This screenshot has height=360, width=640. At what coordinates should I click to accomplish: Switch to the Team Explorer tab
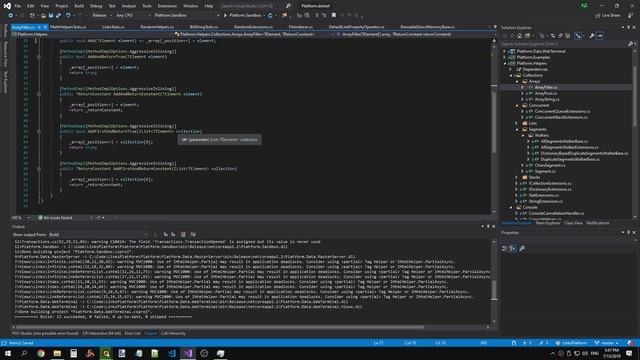[x=548, y=223]
